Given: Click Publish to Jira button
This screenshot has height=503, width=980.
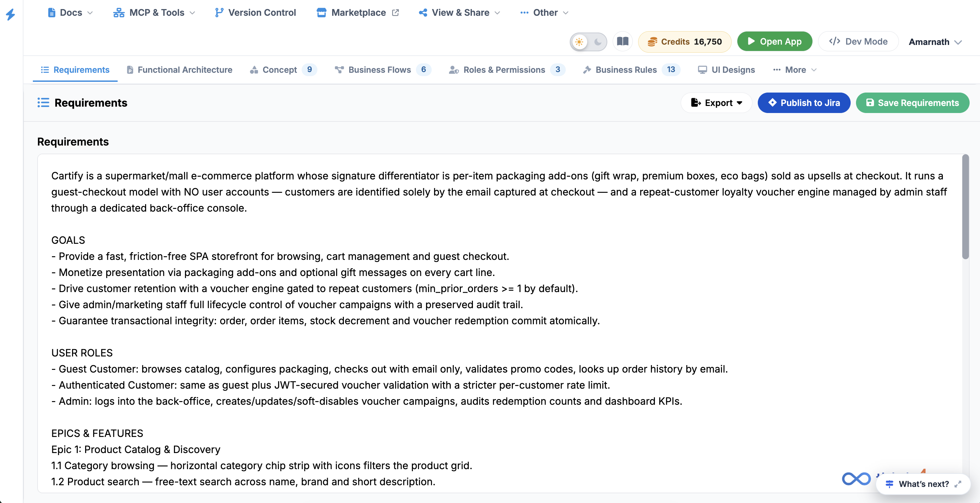Looking at the screenshot, I should coord(804,103).
